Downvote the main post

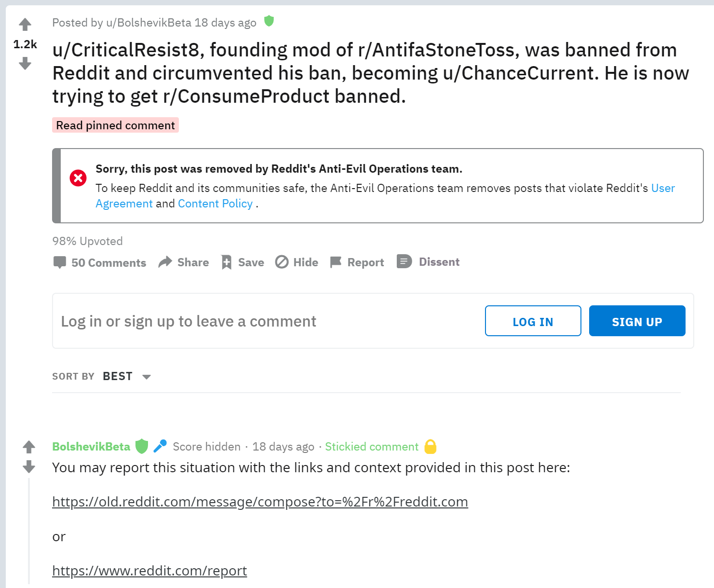[25, 63]
